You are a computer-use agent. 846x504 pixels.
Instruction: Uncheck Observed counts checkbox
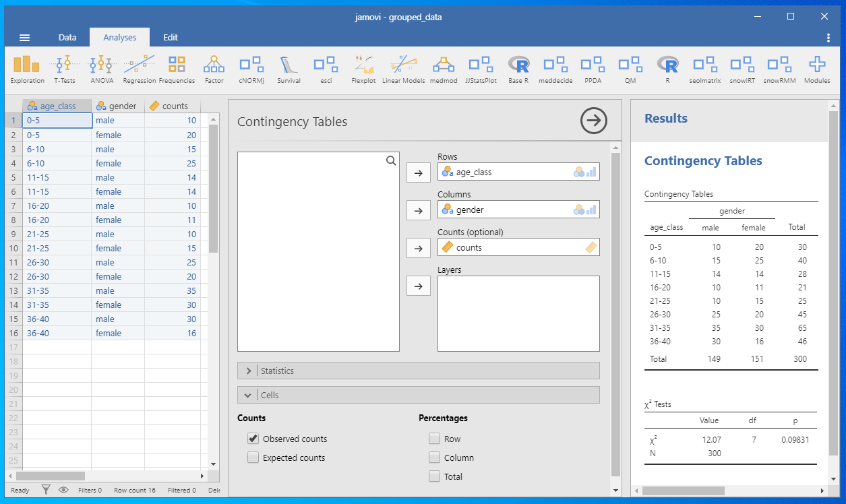point(253,439)
